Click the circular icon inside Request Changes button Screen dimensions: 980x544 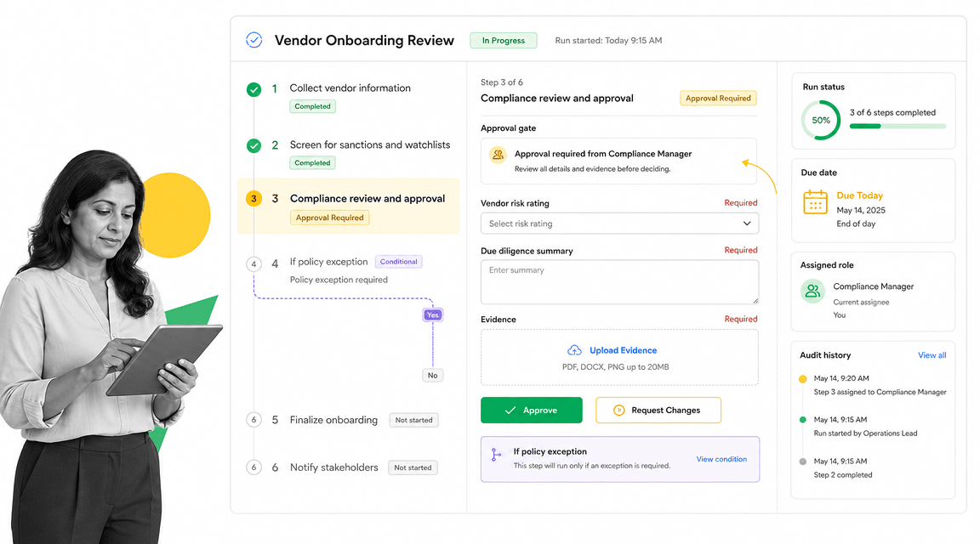click(x=618, y=411)
